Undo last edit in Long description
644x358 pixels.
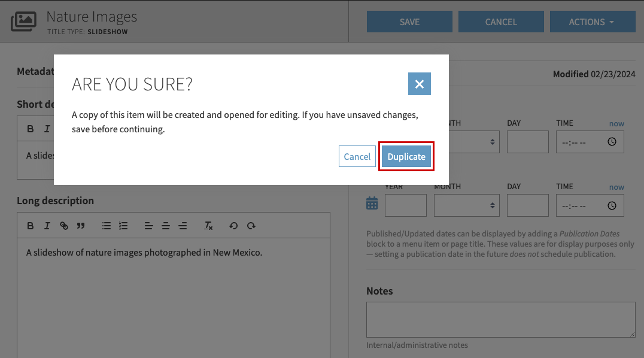(x=233, y=226)
